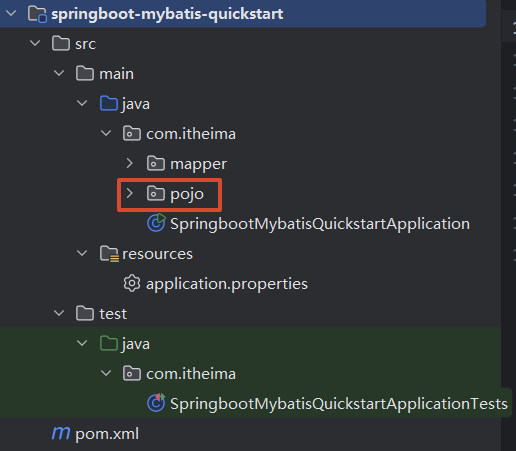This screenshot has width=516, height=451.
Task: Select com.itheima under main java
Action: coord(191,134)
